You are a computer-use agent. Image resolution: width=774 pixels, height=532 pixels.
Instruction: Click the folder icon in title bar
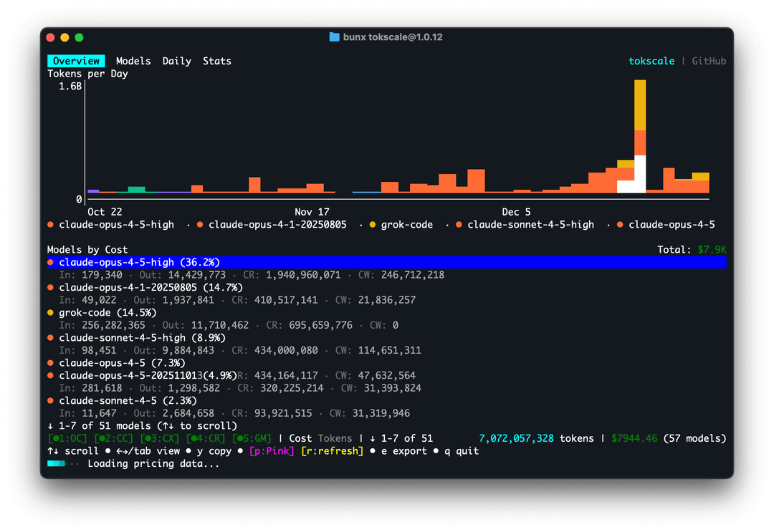pyautogui.click(x=334, y=37)
